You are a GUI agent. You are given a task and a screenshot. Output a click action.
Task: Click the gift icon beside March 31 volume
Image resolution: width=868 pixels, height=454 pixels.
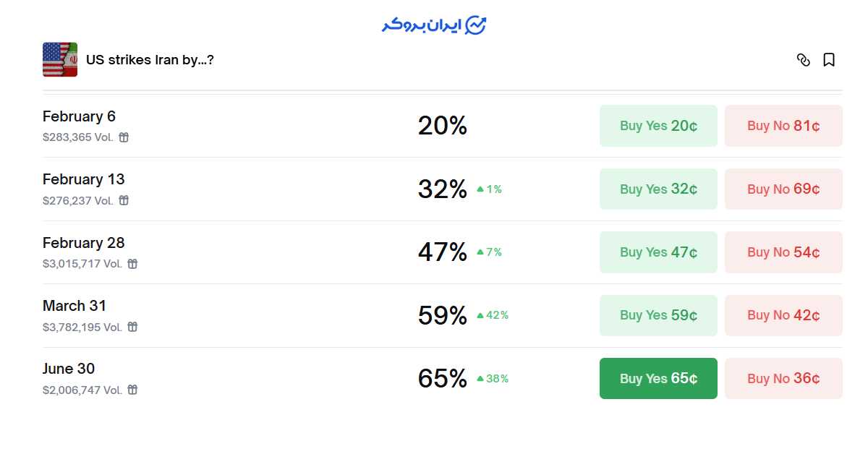click(132, 327)
